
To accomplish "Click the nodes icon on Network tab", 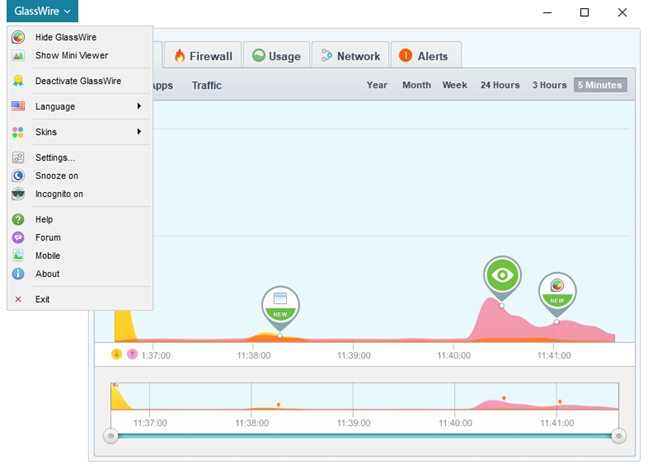I will tap(326, 55).
